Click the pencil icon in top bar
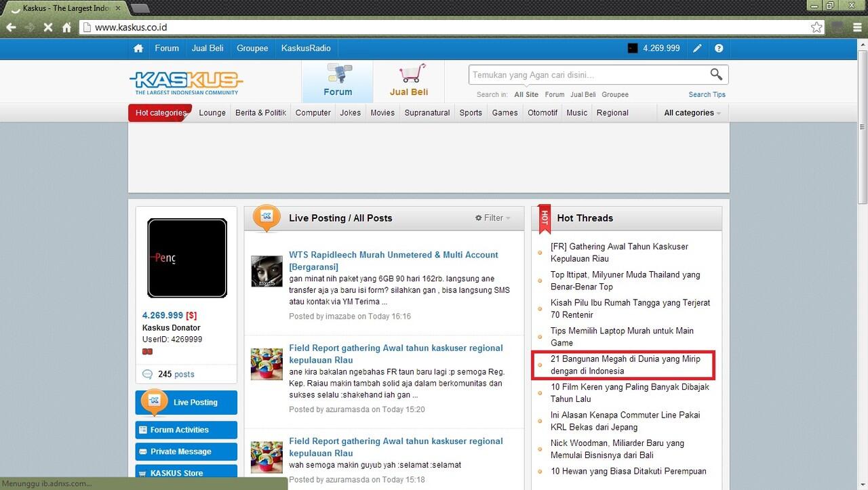The height and width of the screenshot is (490, 868). point(697,48)
